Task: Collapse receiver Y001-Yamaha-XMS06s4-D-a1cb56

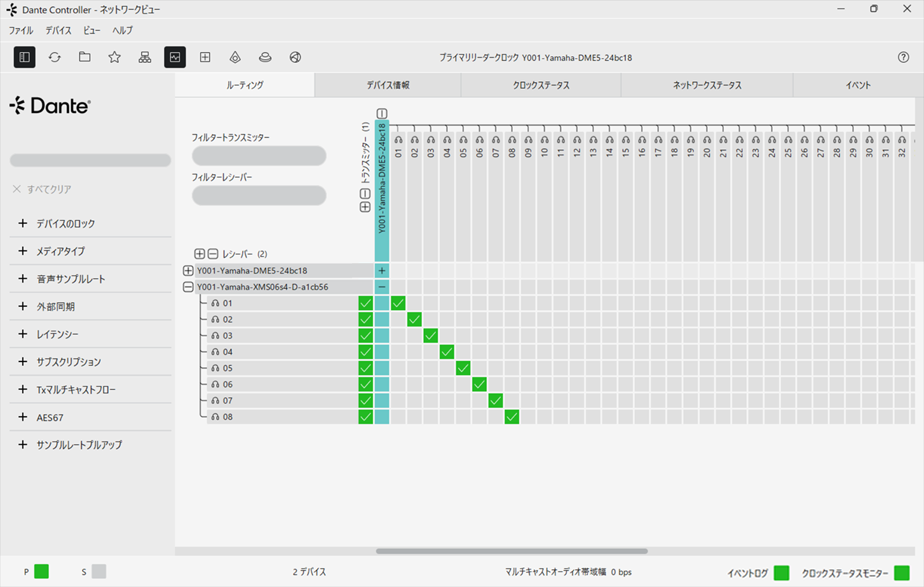Action: [188, 287]
